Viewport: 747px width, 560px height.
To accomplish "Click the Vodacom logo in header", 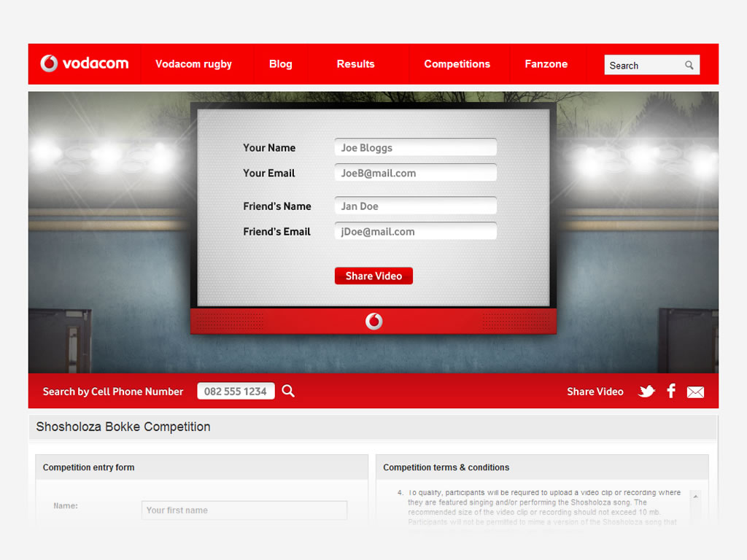I will click(x=84, y=63).
